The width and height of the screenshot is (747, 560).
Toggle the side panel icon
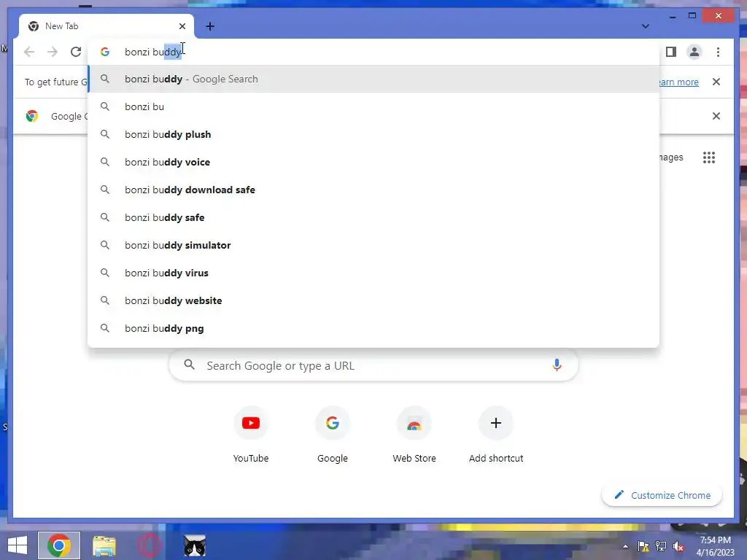coord(671,52)
